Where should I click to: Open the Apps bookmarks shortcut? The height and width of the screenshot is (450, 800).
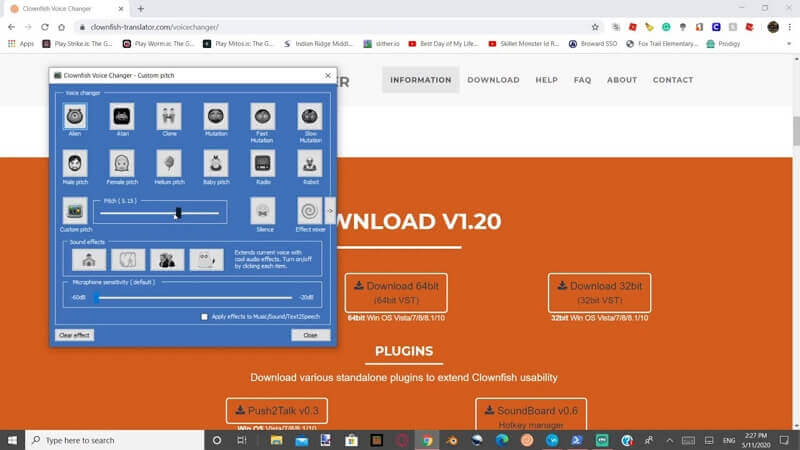coord(21,44)
